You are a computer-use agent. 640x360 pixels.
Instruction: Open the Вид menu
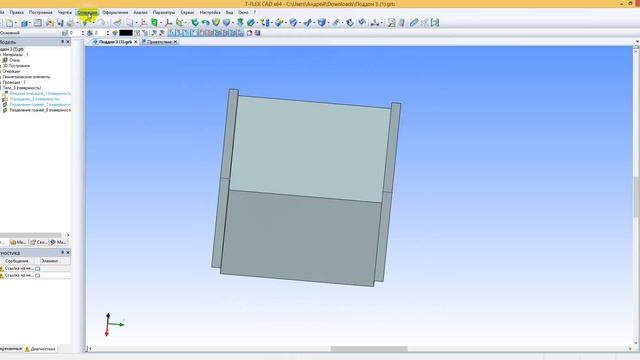pyautogui.click(x=229, y=13)
